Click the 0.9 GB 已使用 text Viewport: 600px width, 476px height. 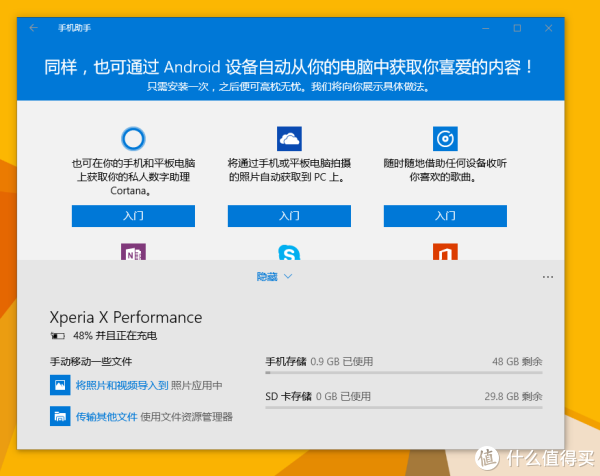pyautogui.click(x=341, y=362)
